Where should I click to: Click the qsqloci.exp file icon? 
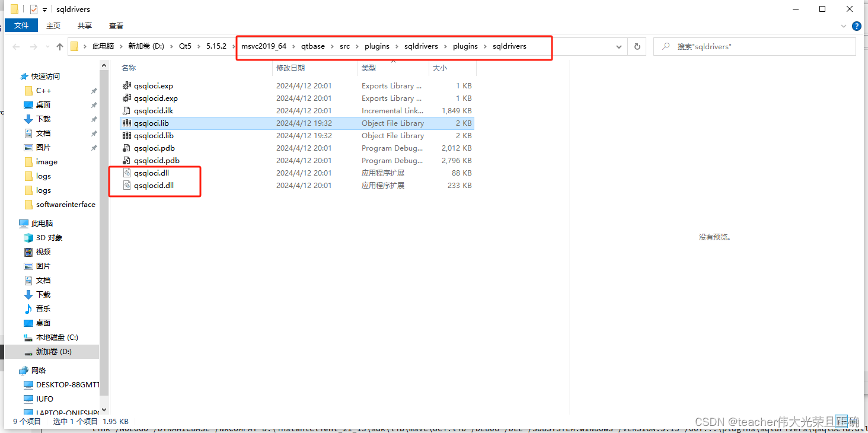point(126,85)
